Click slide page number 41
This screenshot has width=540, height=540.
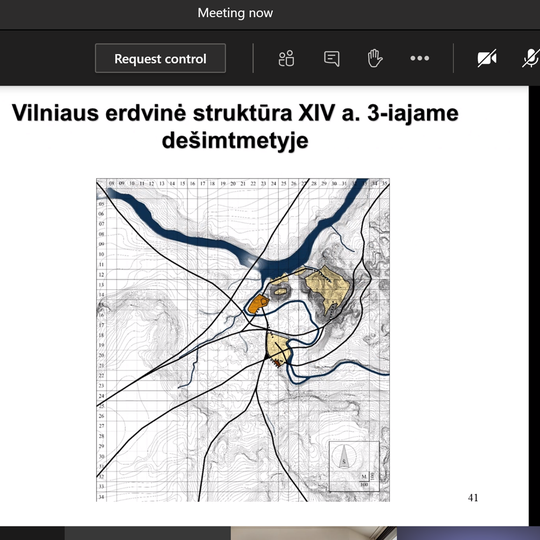coord(473,497)
